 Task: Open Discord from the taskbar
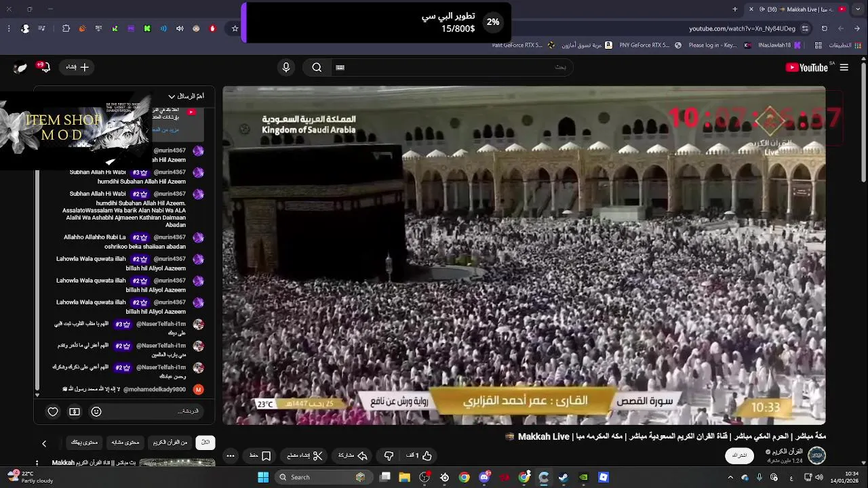484,477
